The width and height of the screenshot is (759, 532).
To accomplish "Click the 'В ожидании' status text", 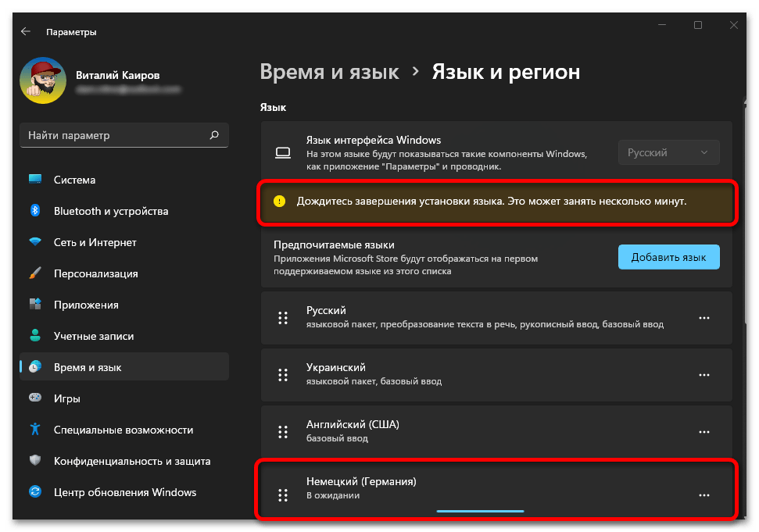I will coord(333,495).
